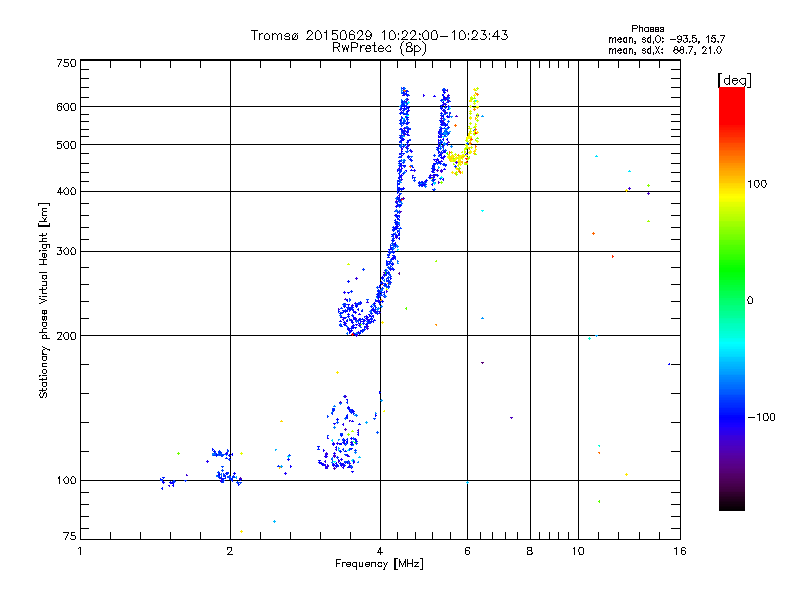Image resolution: width=800 pixels, height=600 pixels.
Task: Click the plot title 'Tromsø 20150629 10:22:00-10:23:43'
Action: coord(379,35)
